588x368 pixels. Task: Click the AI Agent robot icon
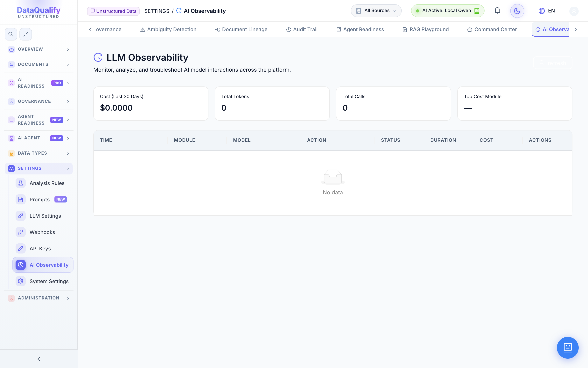click(x=11, y=138)
